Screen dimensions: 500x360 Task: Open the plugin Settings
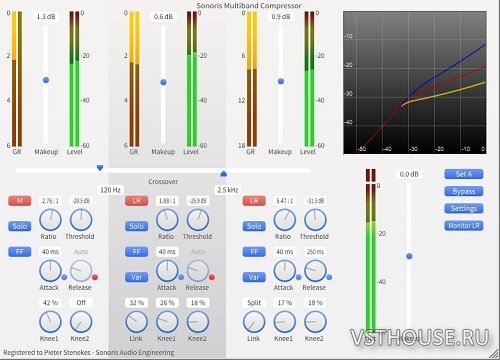tap(464, 209)
